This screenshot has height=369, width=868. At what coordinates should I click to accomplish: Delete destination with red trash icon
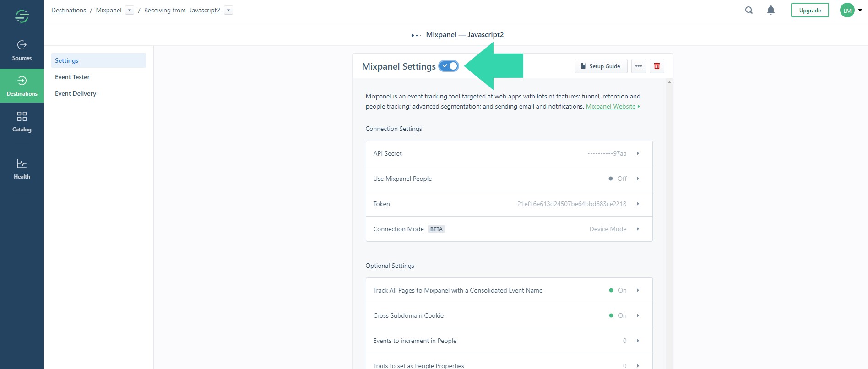(x=657, y=66)
